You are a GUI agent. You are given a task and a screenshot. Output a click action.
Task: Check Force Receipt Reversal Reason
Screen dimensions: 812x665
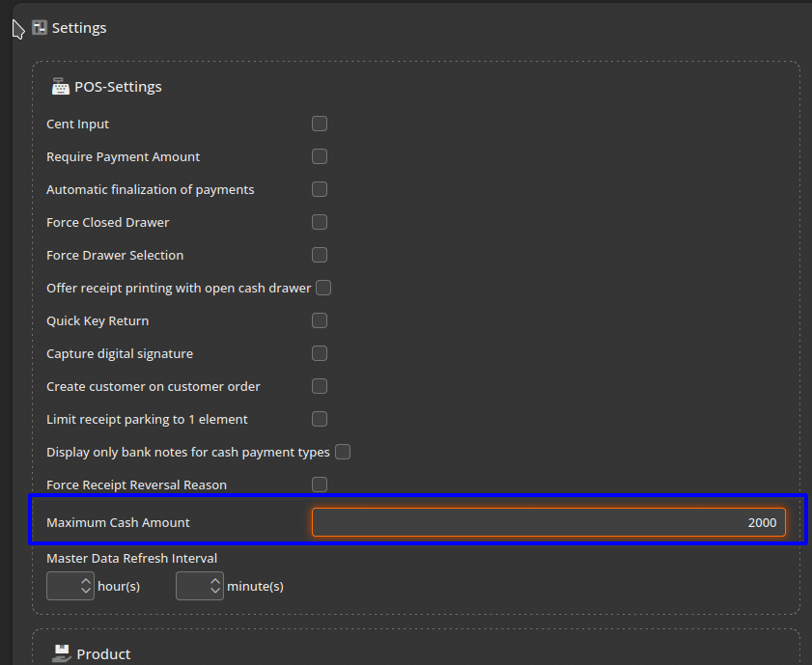tap(320, 485)
